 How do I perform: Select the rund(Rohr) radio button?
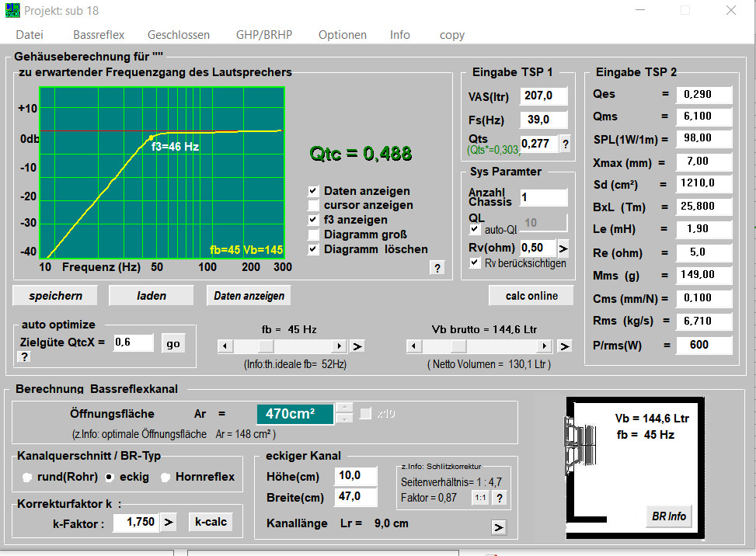(x=27, y=477)
